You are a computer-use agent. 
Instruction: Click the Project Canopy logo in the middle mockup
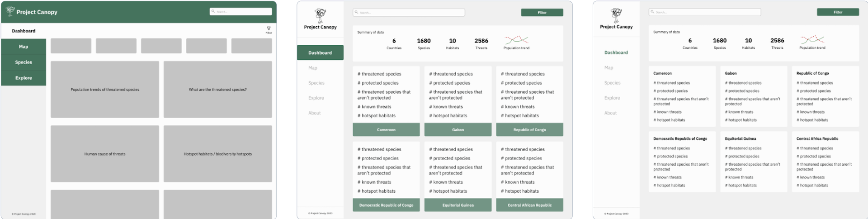(320, 16)
